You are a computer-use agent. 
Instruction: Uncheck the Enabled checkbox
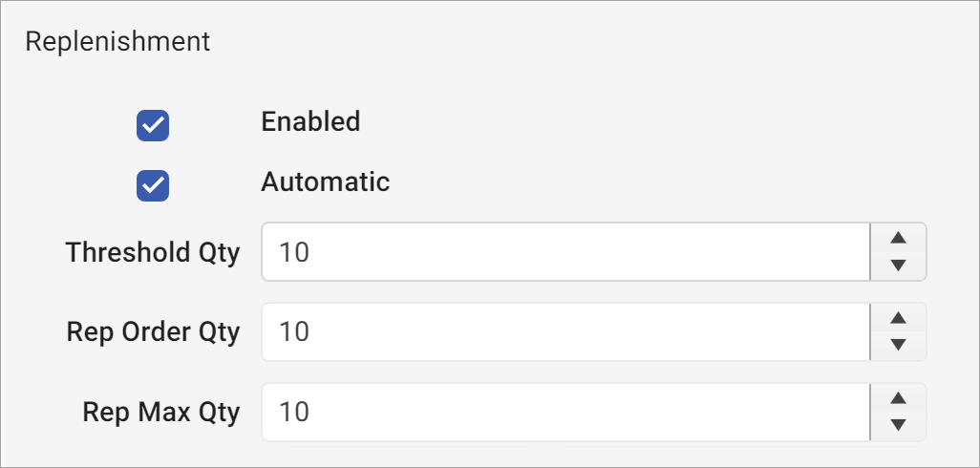(153, 125)
